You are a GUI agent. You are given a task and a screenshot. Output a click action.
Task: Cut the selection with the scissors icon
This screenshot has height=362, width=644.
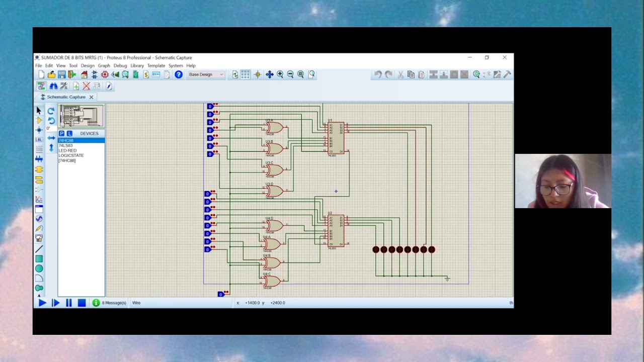coord(401,74)
